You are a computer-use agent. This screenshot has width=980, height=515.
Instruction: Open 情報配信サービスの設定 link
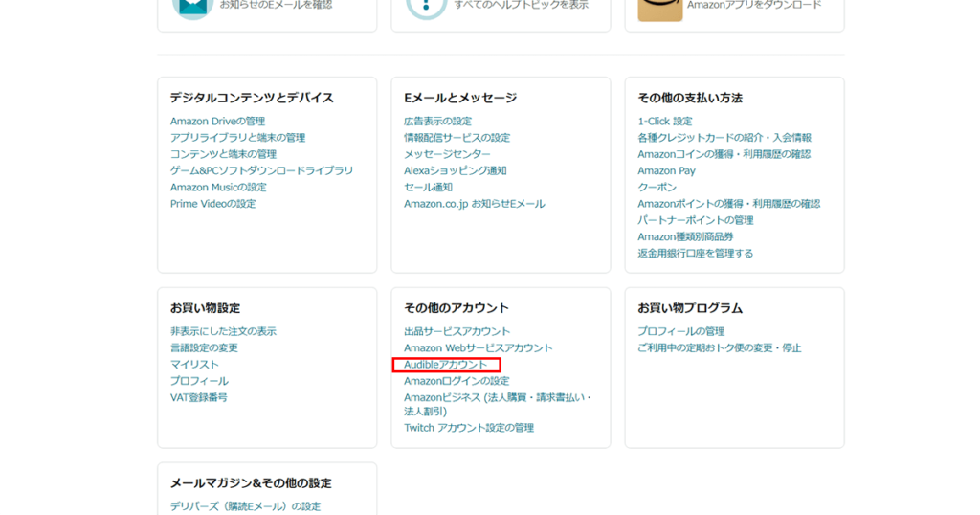pos(457,138)
